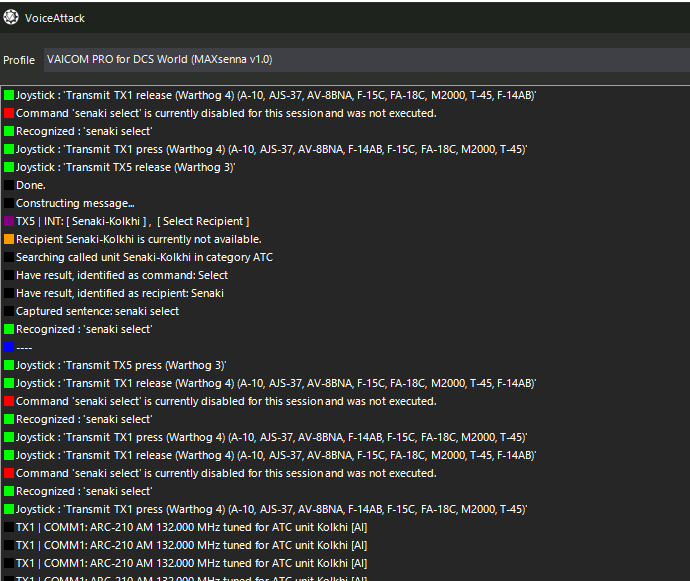Viewport: 690px width, 581px height.
Task: Click blue square beside dashed separator line
Action: pyautogui.click(x=8, y=347)
